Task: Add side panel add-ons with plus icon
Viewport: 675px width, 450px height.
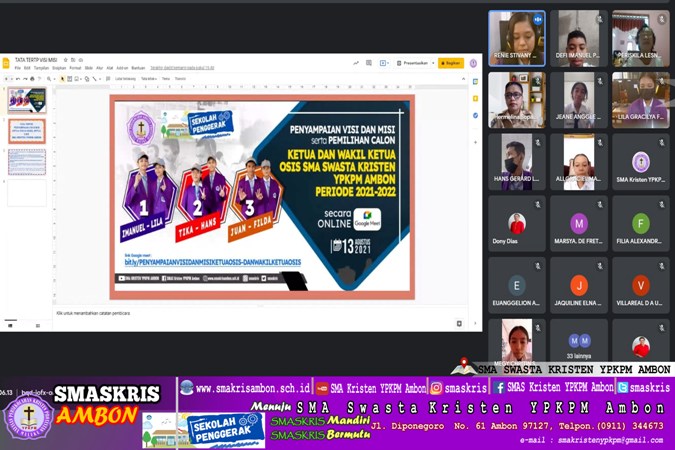Action: 475,142
